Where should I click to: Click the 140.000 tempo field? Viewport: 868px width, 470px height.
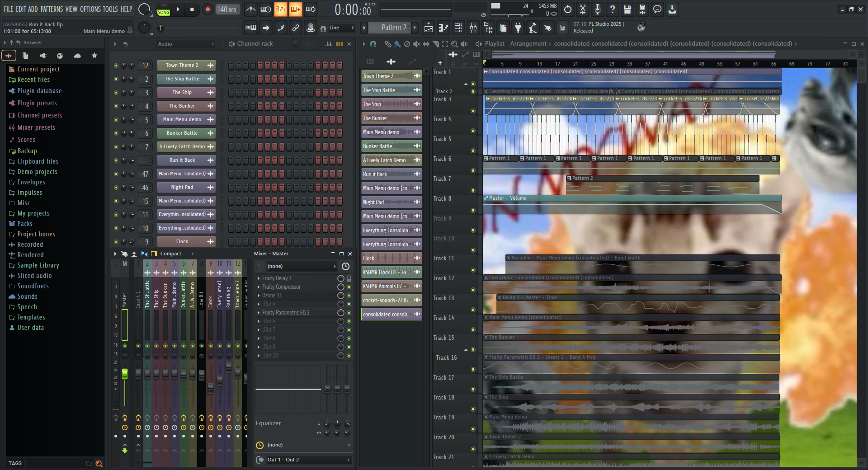(227, 9)
